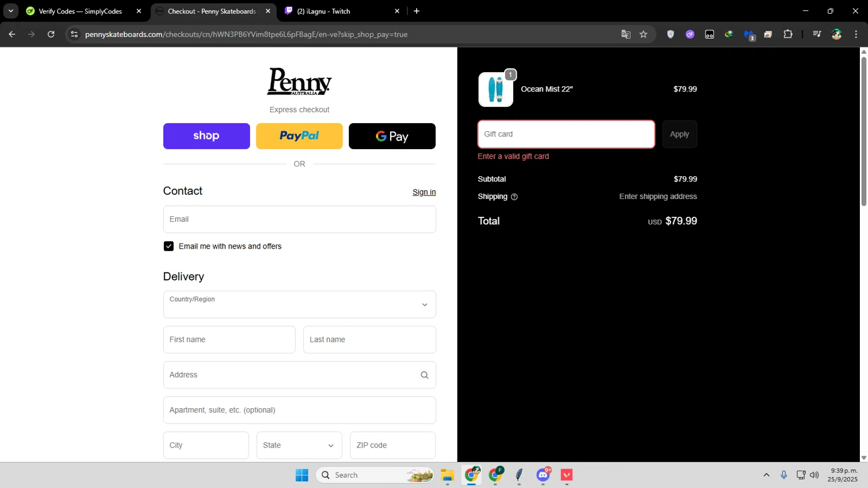Screen dimensions: 868x488
Task: Click the microphone tray icon
Action: coord(784,475)
